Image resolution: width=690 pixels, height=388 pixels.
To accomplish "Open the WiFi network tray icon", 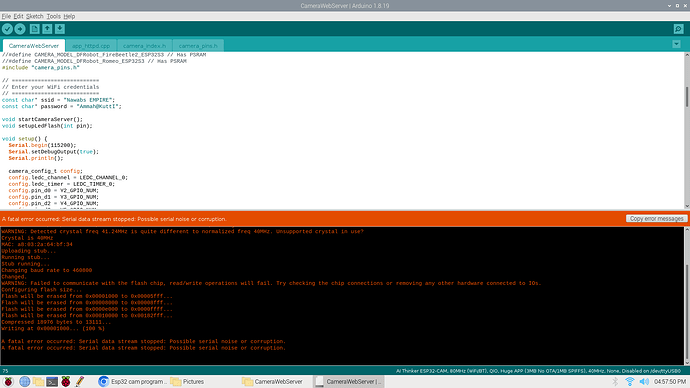I will click(630, 381).
